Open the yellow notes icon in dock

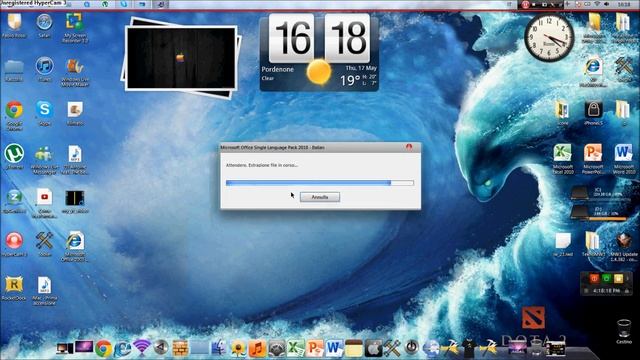point(353,348)
